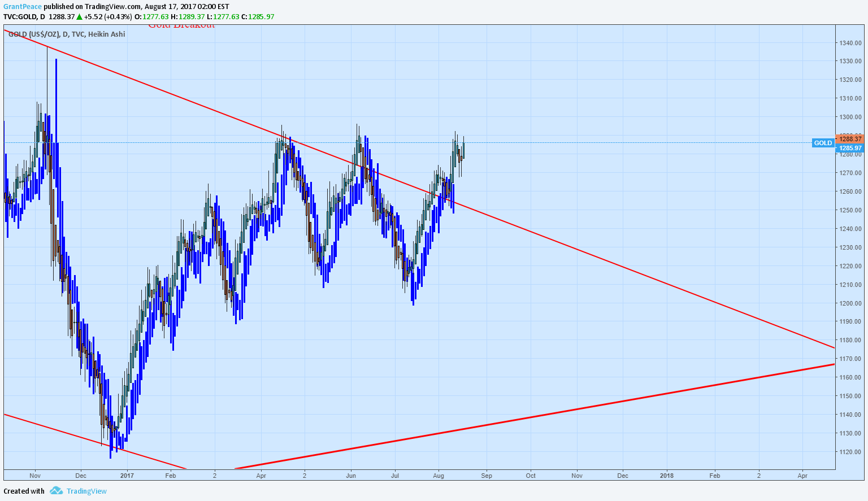Click the 'GOLD (US$/OZ), D, TVC, Heikin Ashi' legend
This screenshot has height=501, width=868.
click(67, 34)
